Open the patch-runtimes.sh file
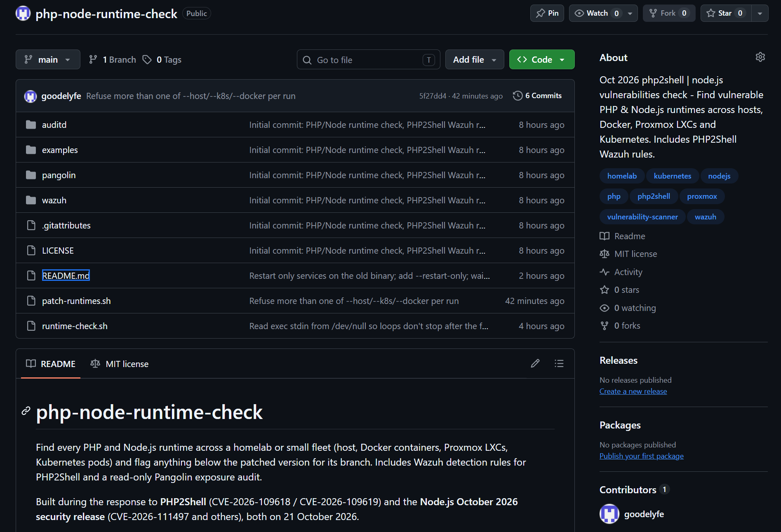This screenshot has width=781, height=532. (x=76, y=301)
